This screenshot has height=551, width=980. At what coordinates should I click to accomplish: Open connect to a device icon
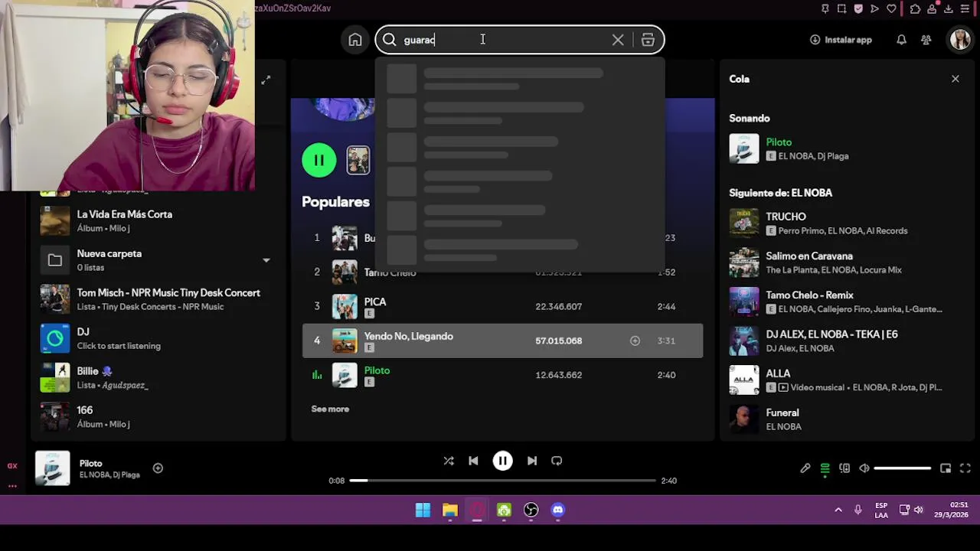[x=844, y=468]
